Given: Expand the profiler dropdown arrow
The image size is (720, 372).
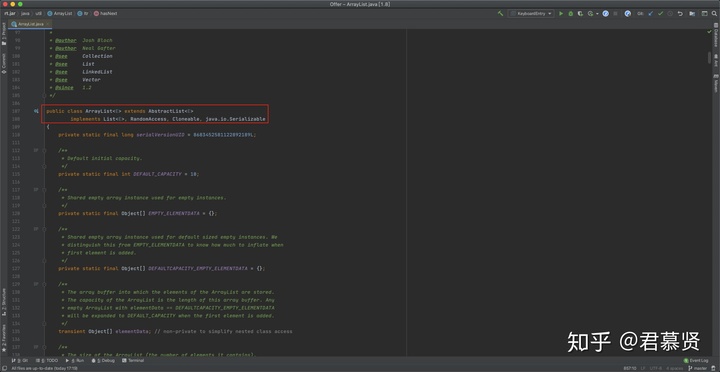Looking at the screenshot, I should tap(597, 14).
